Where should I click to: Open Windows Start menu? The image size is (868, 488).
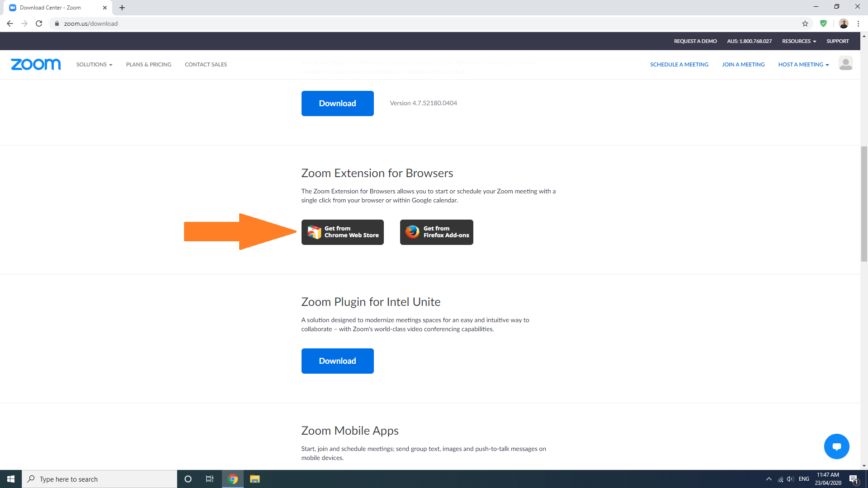tap(11, 479)
